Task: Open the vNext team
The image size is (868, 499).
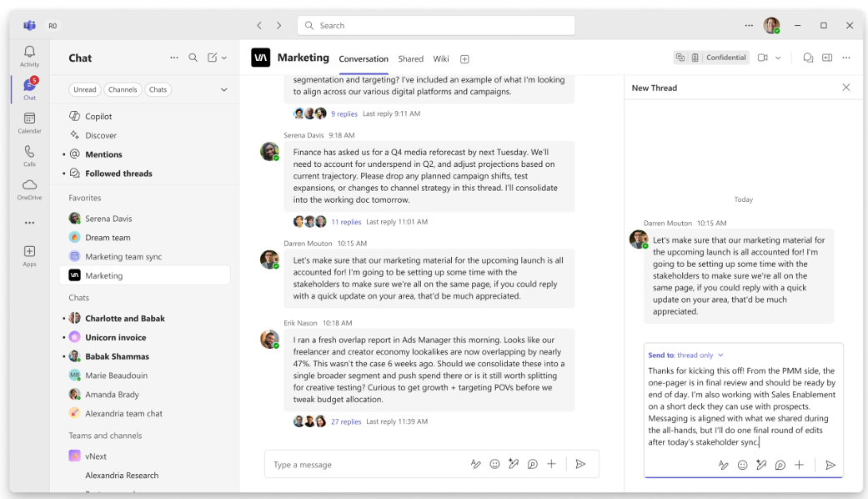Action: point(145,456)
